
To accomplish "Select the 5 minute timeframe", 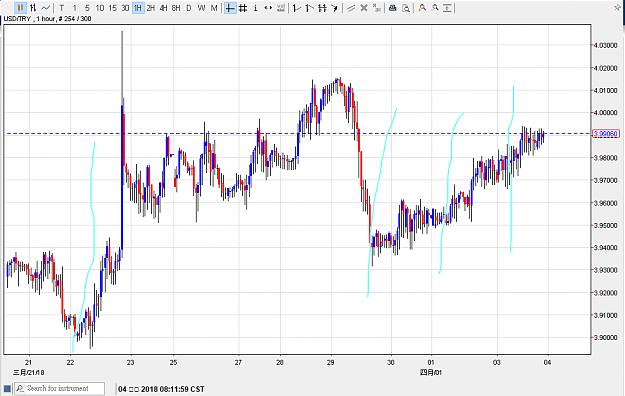I will point(87,8).
